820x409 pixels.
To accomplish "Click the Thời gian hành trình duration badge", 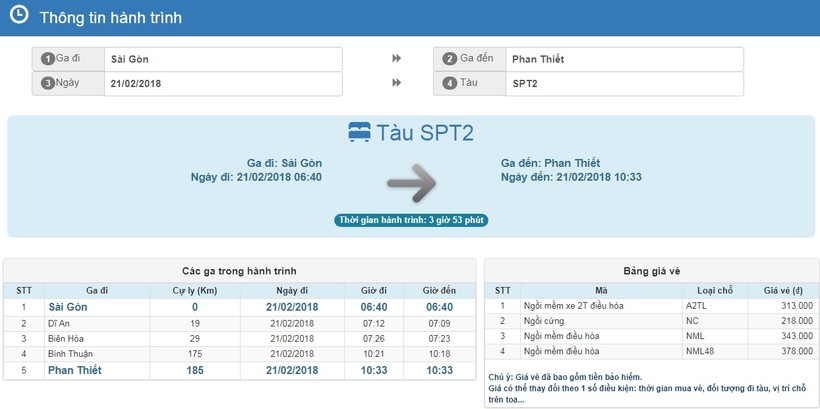I will (x=412, y=220).
